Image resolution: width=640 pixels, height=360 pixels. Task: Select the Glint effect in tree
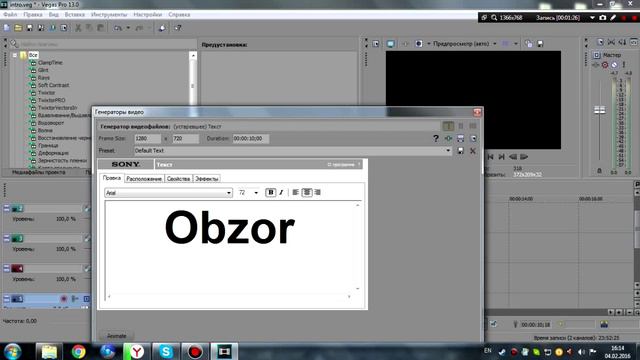pyautogui.click(x=43, y=70)
